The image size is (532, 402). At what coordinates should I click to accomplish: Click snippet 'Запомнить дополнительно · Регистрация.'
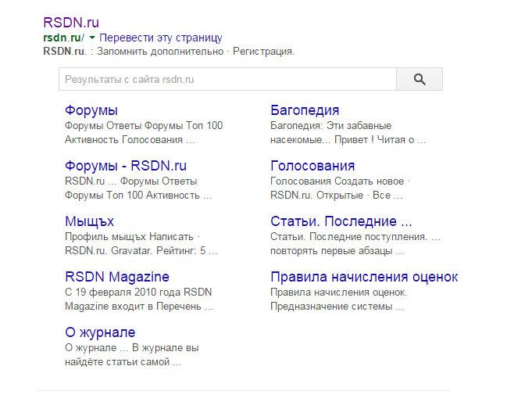coord(196,52)
